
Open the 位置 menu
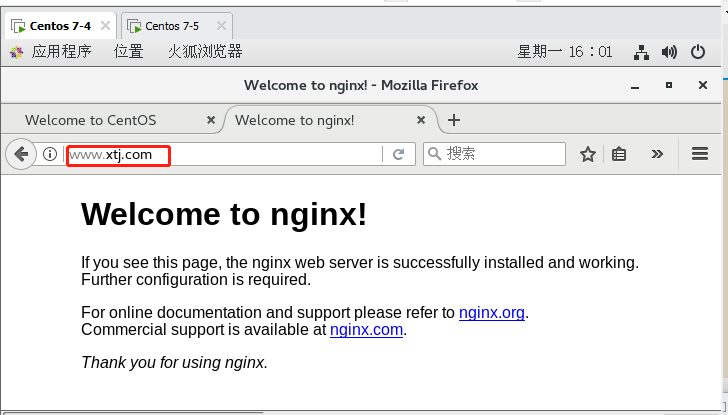129,52
